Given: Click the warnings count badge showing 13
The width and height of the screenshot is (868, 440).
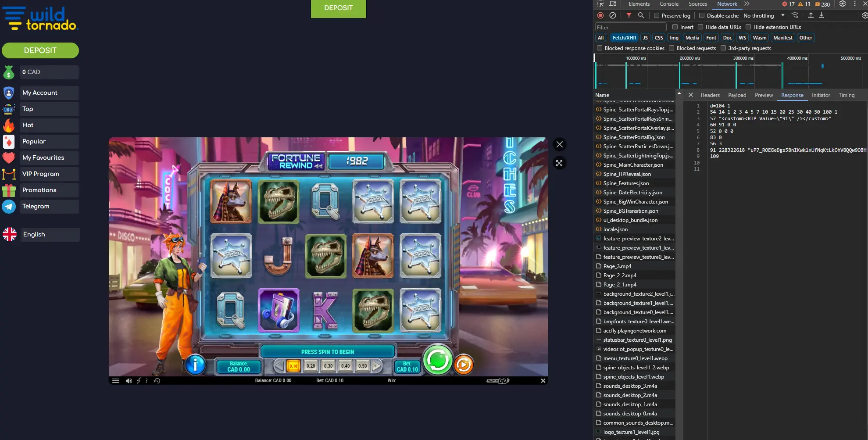Looking at the screenshot, I should 804,4.
